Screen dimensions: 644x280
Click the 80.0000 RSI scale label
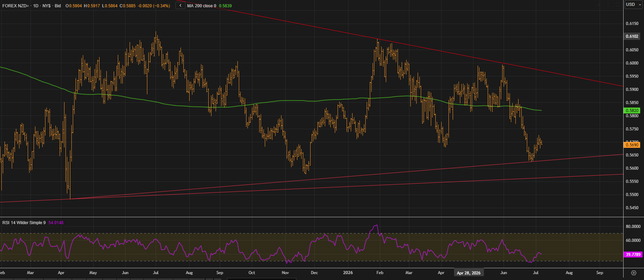tap(633, 227)
